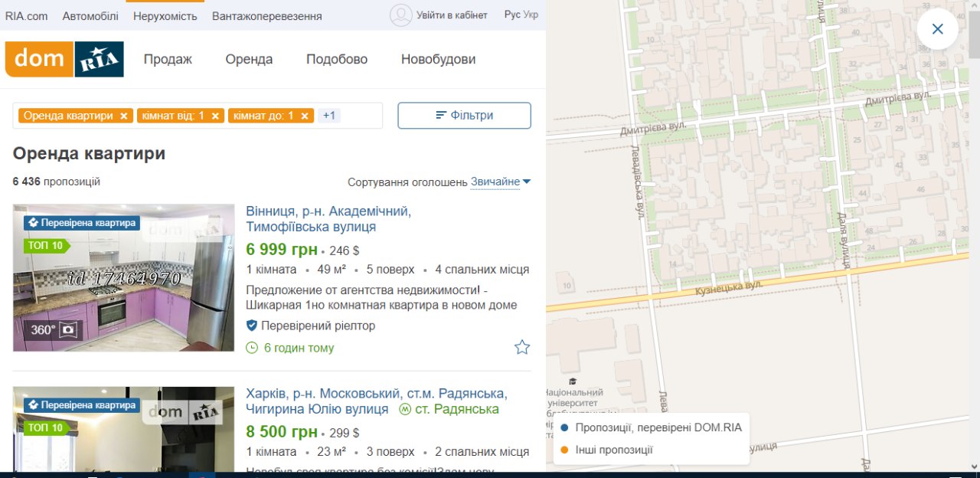The image size is (980, 478).
Task: Click the 'Перевірений рієлтор' shield badge
Action: 252,326
